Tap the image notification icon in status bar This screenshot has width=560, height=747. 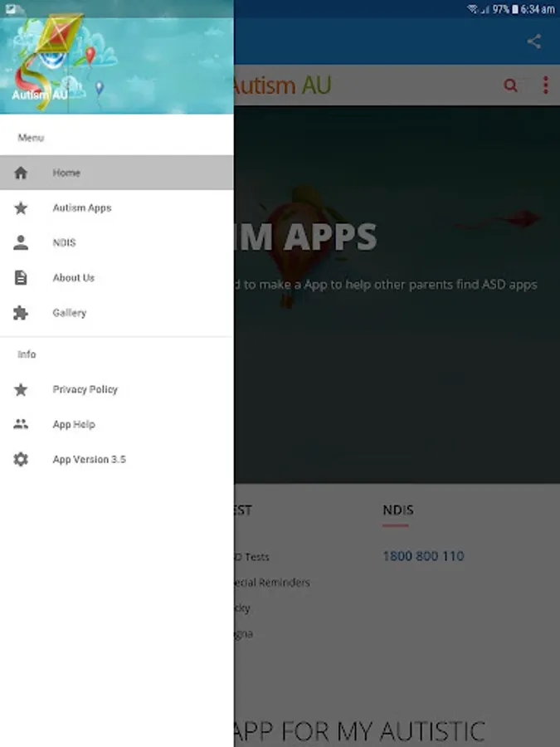(11, 8)
